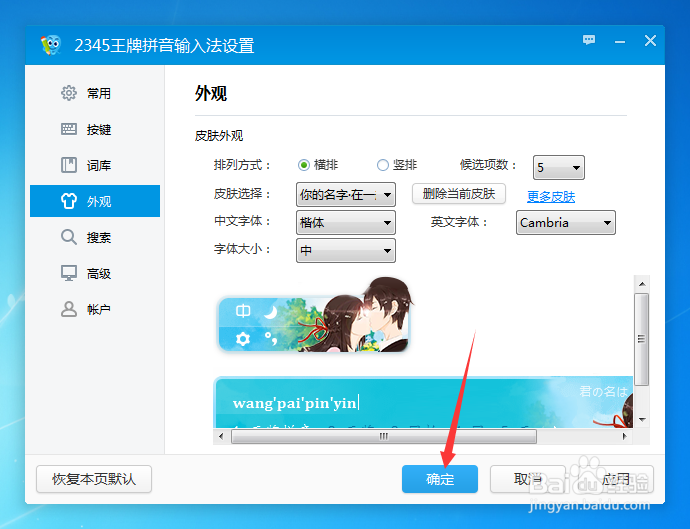Screen dimensions: 690x529
Task: Click the punctuation icon in skin preview
Action: click(x=271, y=338)
